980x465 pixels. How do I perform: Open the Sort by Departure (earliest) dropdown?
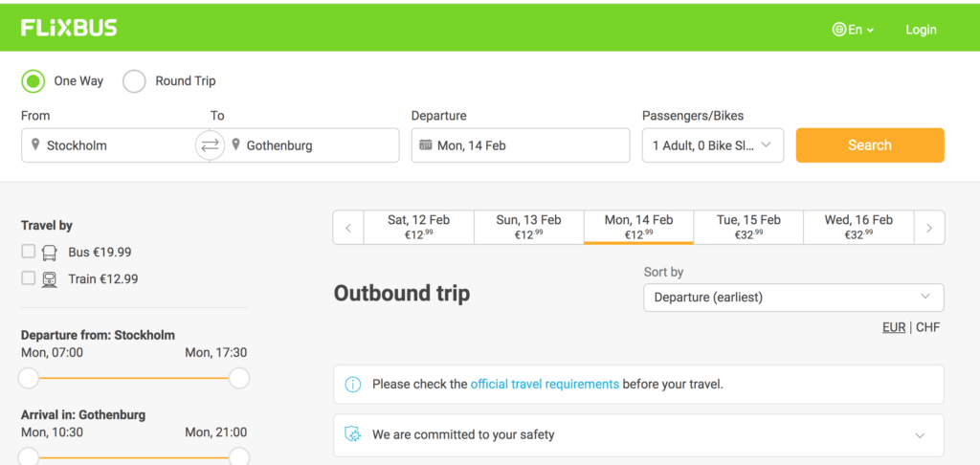pos(793,298)
